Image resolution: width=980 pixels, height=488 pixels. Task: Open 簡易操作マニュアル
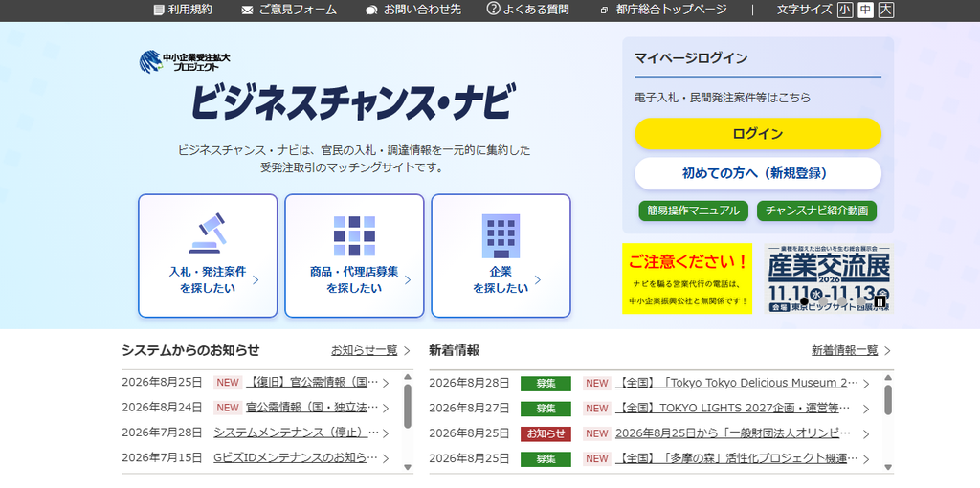point(693,211)
